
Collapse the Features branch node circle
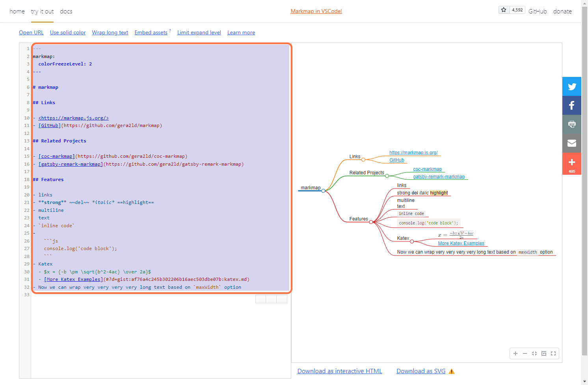[x=371, y=222]
